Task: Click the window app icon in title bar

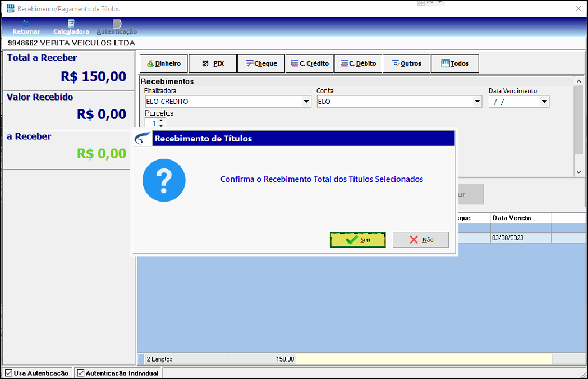Action: (x=11, y=8)
